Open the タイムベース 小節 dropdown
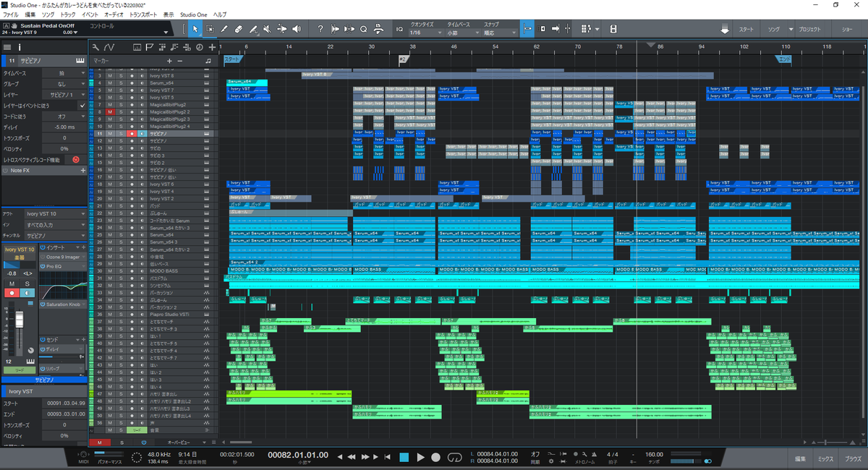The width and height of the screenshot is (868, 470). pyautogui.click(x=462, y=33)
